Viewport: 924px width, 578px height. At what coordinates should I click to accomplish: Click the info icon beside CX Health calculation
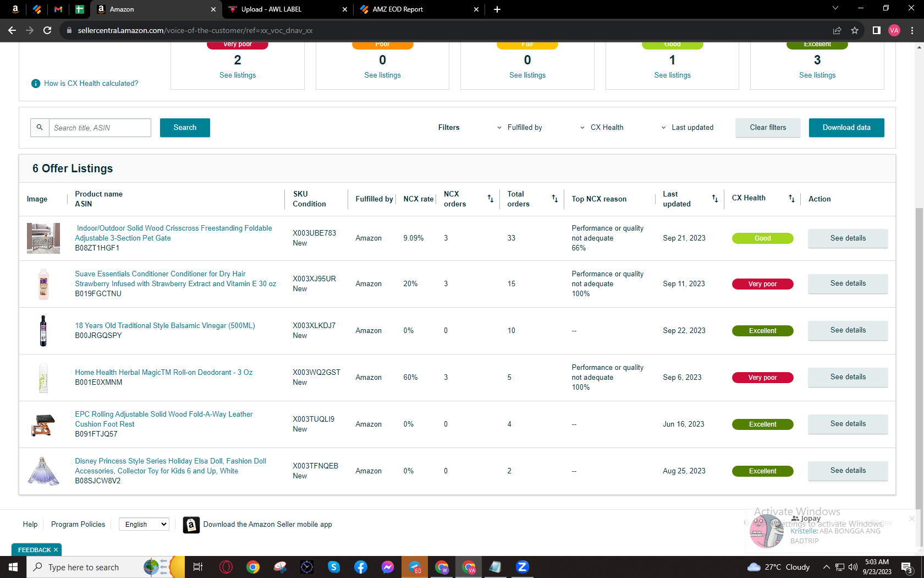click(x=36, y=84)
